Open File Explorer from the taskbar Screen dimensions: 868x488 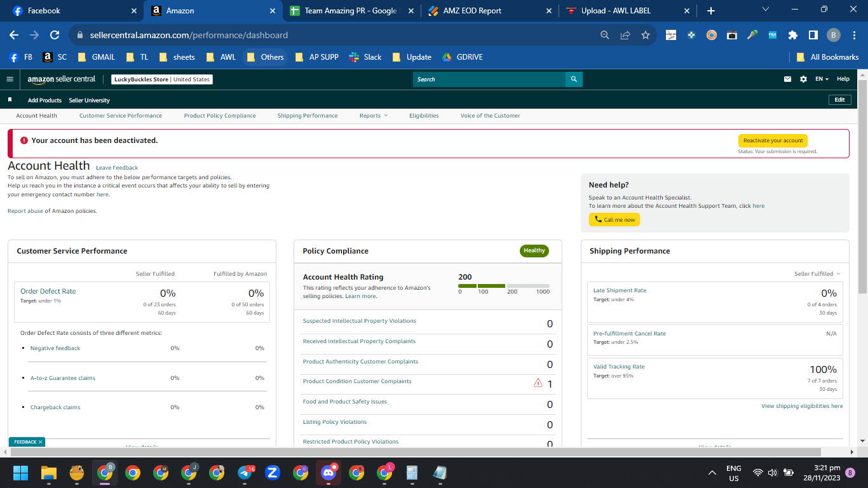tap(49, 473)
